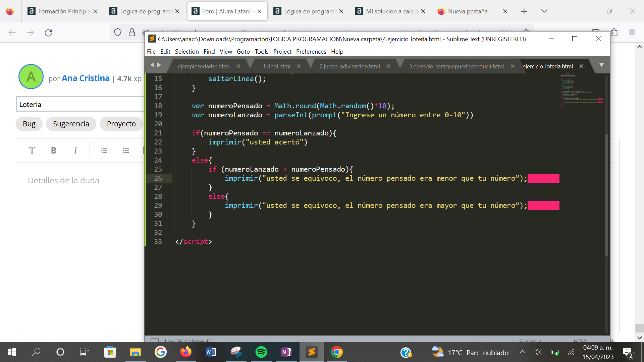Open Spotify from the taskbar
Screen dimensions: 644x362
(261, 352)
